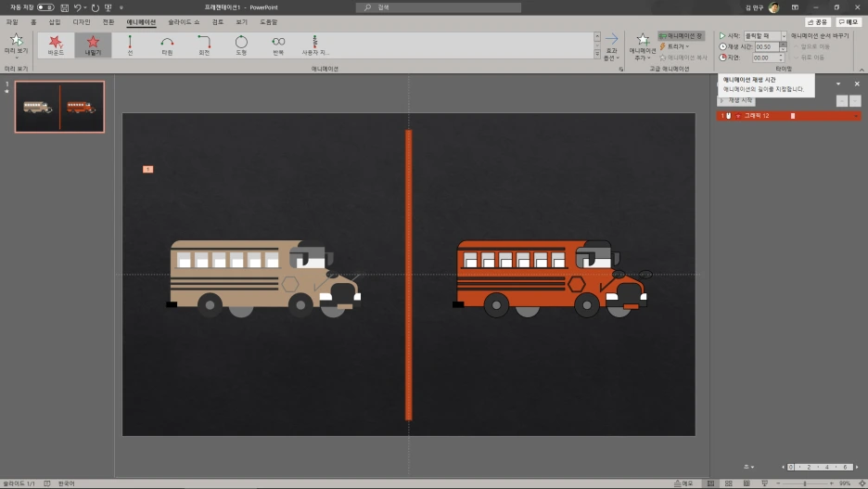868x489 pixels.
Task: Open Add Animation (애니메이션 추가) star menu
Action: coord(642,46)
